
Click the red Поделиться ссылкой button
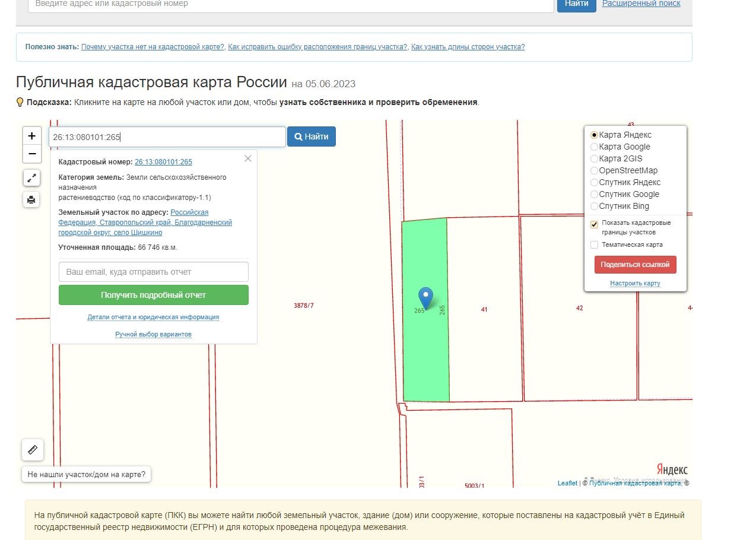(635, 265)
